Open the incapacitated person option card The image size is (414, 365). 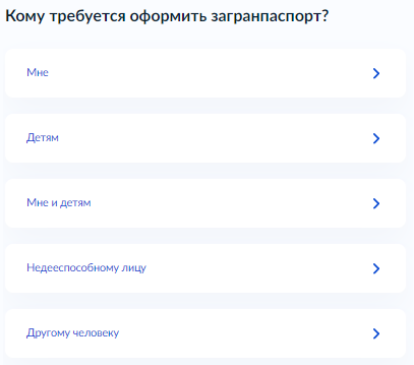pyautogui.click(x=205, y=268)
